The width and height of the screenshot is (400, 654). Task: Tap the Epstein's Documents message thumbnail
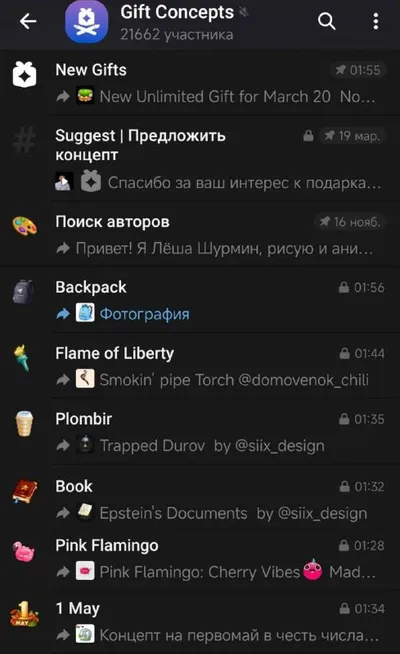click(x=85, y=512)
